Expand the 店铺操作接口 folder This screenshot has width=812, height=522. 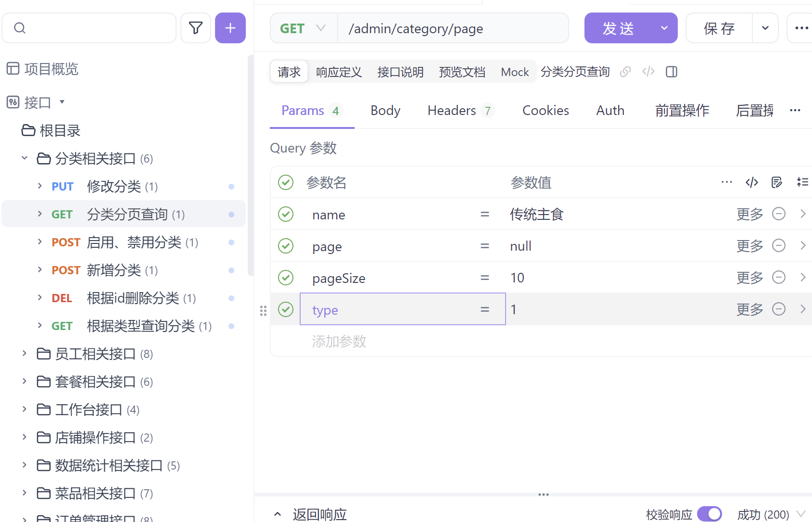(25, 437)
